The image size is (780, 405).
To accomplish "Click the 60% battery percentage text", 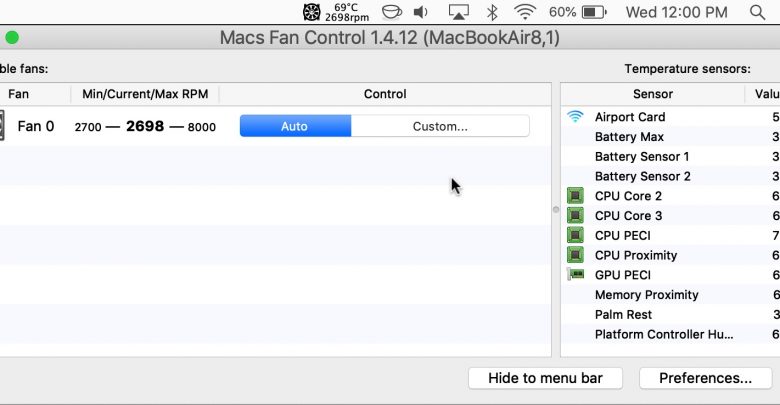I will pyautogui.click(x=563, y=12).
